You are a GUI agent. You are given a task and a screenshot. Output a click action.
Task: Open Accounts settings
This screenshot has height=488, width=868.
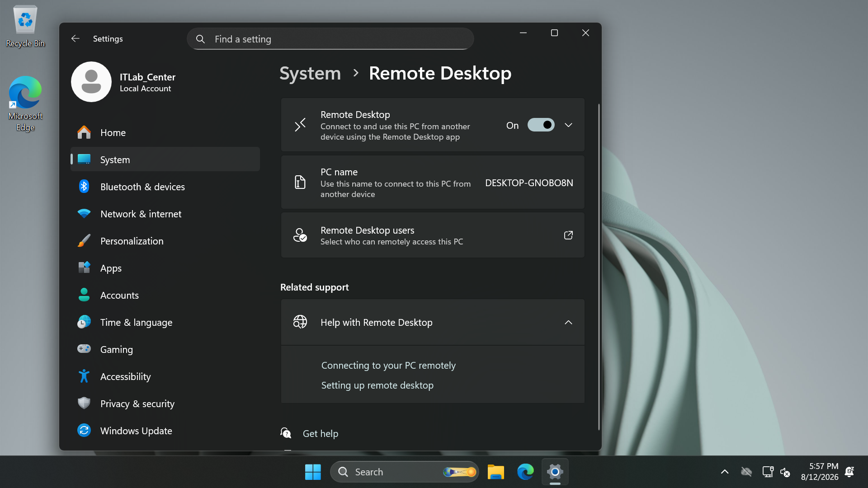click(x=165, y=295)
